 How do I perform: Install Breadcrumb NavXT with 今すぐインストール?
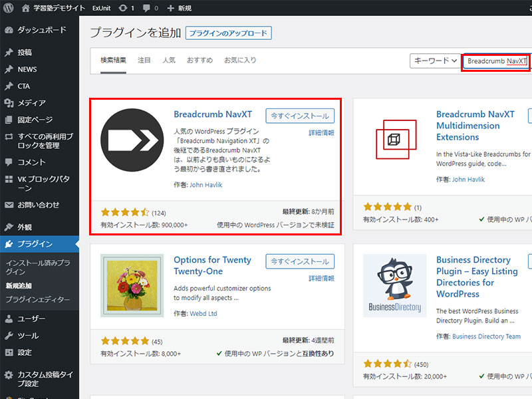[300, 115]
